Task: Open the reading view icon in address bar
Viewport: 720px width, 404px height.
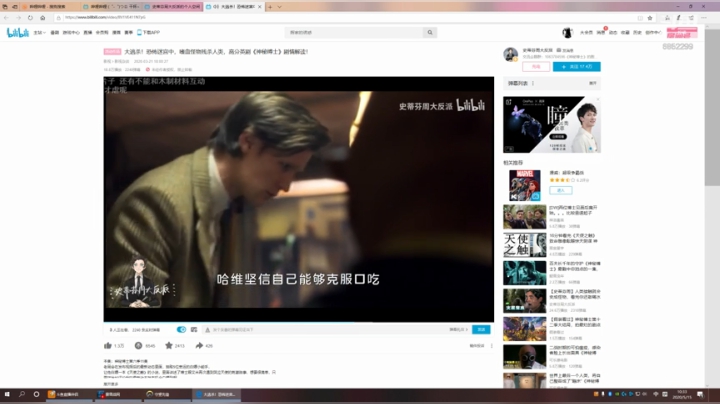Action: 640,18
